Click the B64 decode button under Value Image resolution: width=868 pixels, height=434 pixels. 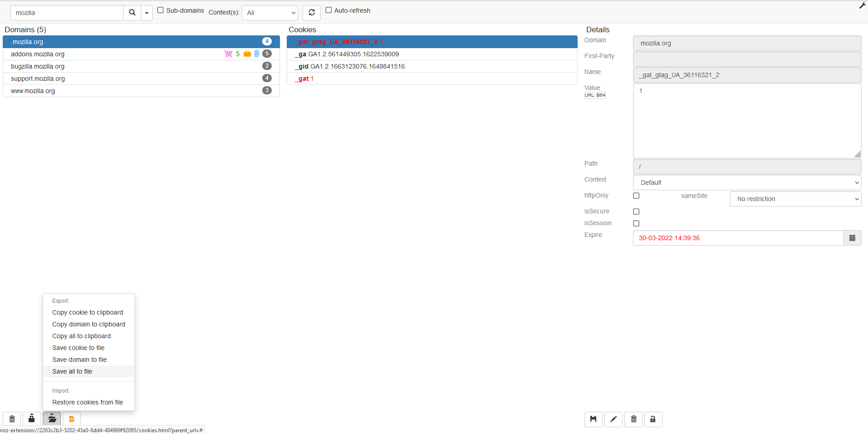(601, 95)
